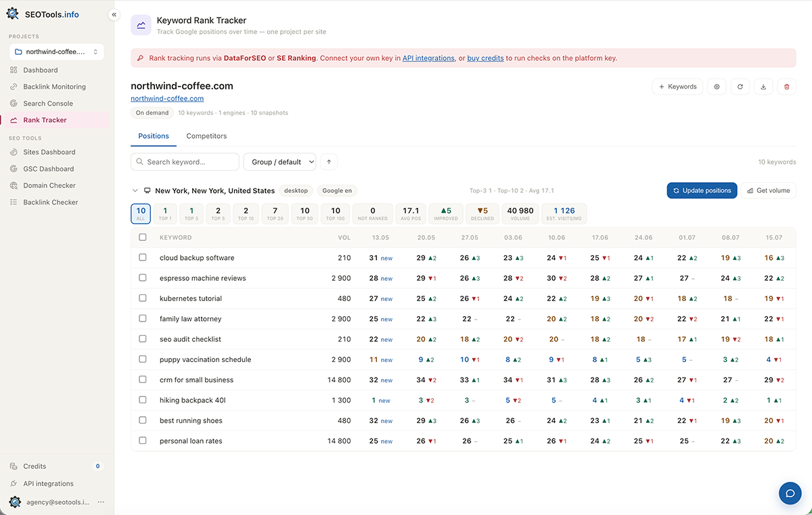Delete project using the red trash icon
The image size is (812, 515).
(786, 87)
